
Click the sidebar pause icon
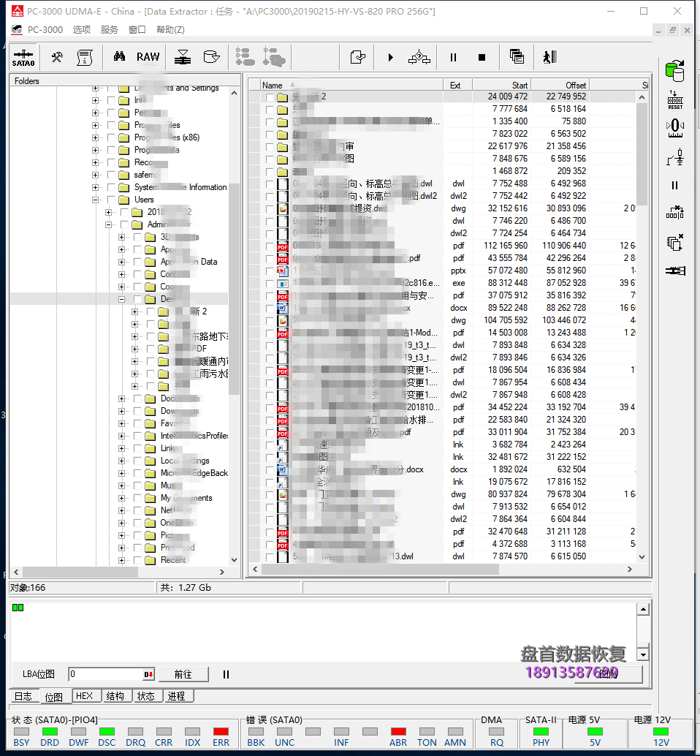[x=675, y=185]
